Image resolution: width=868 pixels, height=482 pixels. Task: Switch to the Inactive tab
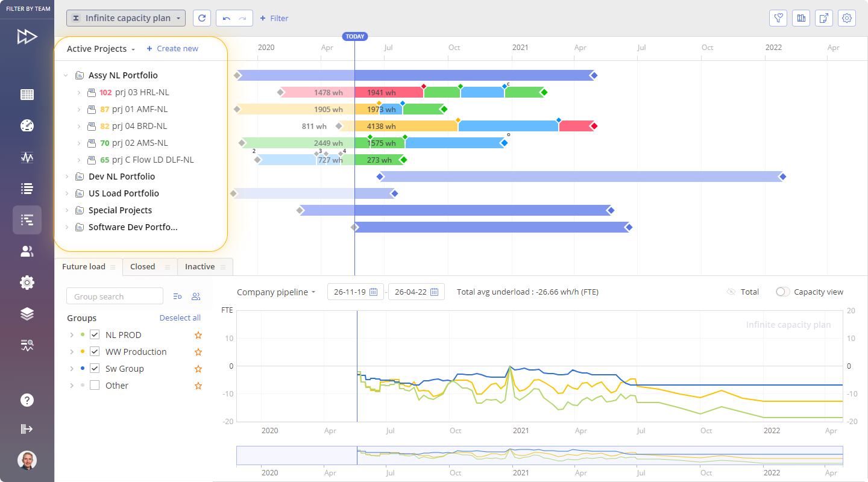[200, 266]
